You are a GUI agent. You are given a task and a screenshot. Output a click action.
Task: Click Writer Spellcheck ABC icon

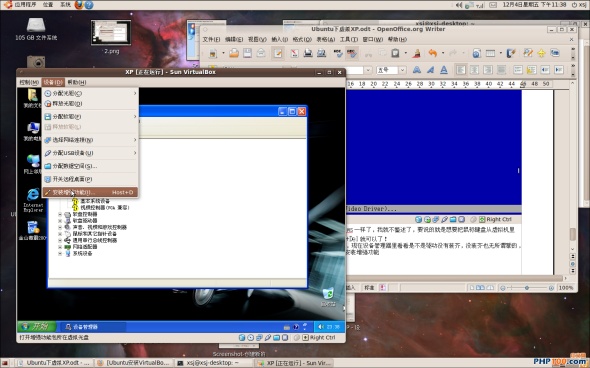click(x=338, y=53)
